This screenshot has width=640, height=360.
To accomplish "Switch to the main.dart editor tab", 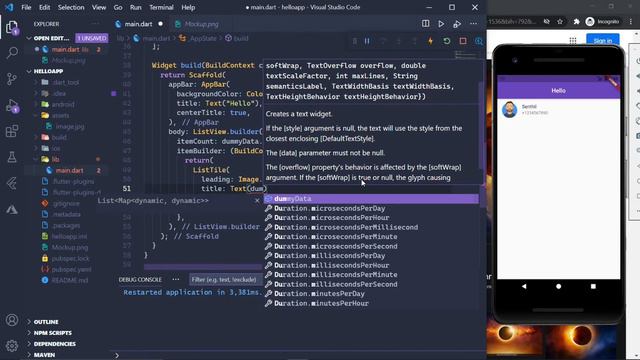I will pyautogui.click(x=139, y=24).
